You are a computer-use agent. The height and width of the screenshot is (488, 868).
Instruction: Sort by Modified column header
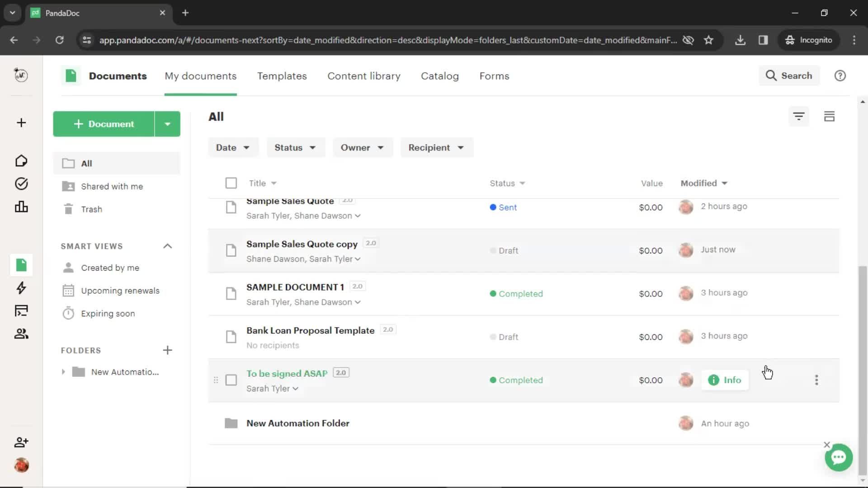pos(704,183)
